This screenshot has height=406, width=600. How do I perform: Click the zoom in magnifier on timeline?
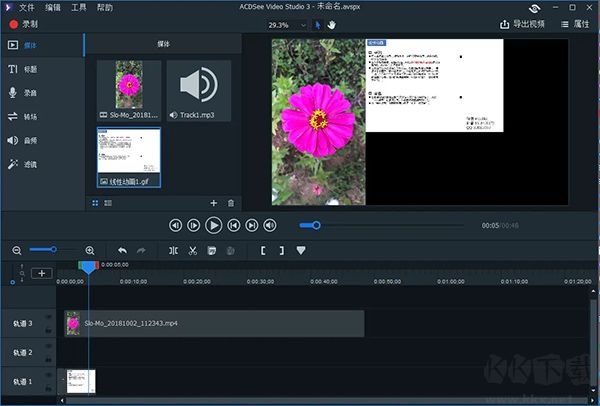[x=90, y=250]
